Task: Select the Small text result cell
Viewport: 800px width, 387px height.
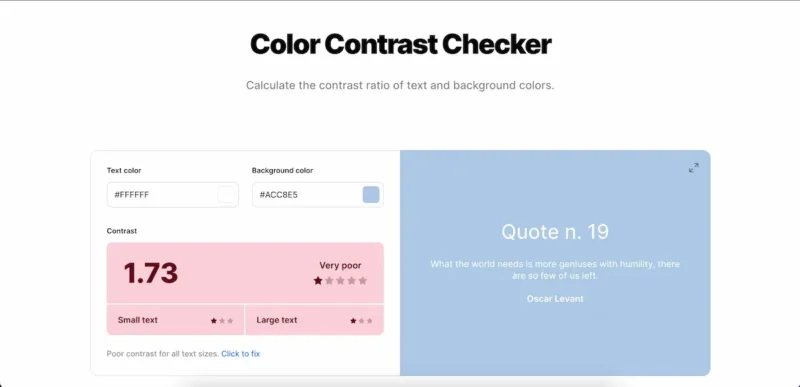Action: pos(176,320)
